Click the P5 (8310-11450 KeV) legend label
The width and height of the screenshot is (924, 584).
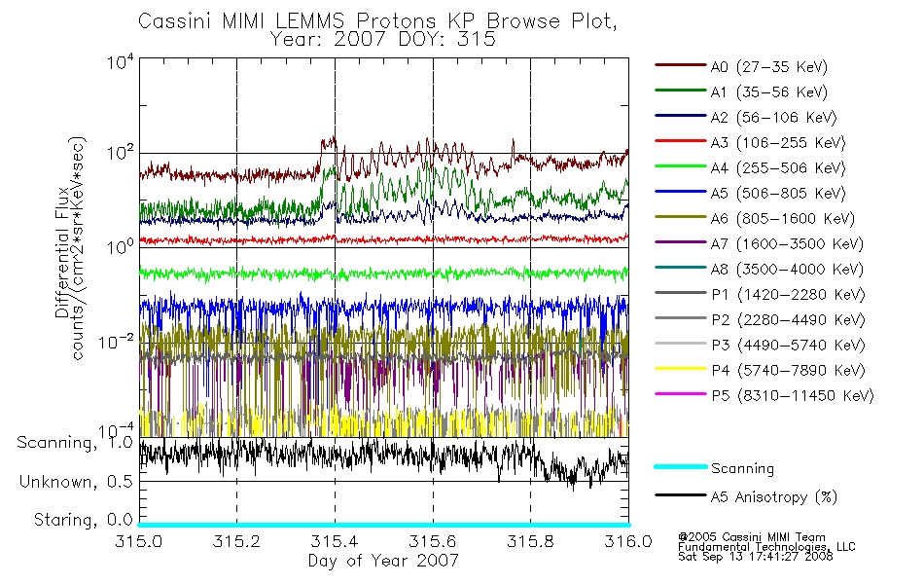(793, 396)
